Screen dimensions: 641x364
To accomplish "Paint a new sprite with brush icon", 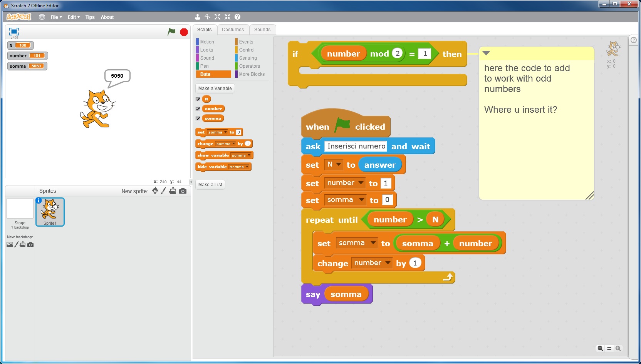I will [x=164, y=191].
